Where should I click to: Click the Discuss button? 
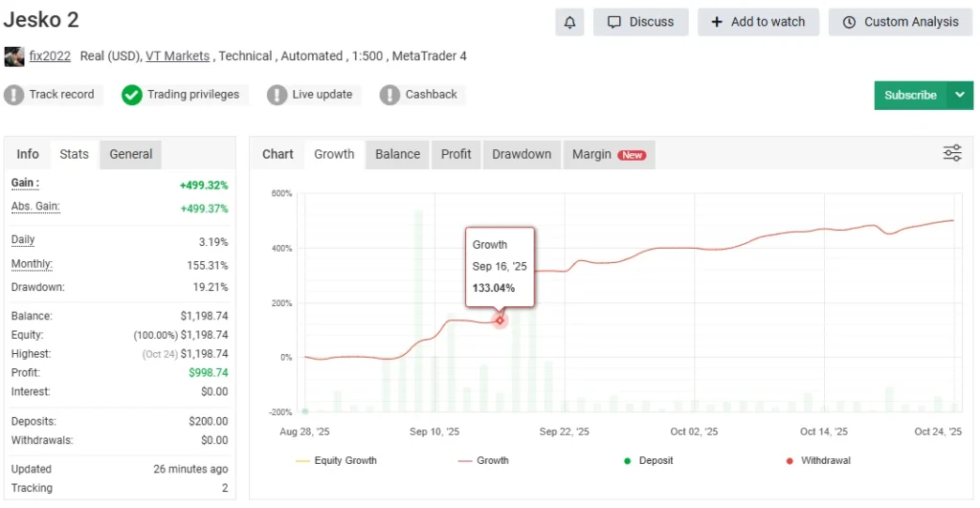pyautogui.click(x=640, y=22)
